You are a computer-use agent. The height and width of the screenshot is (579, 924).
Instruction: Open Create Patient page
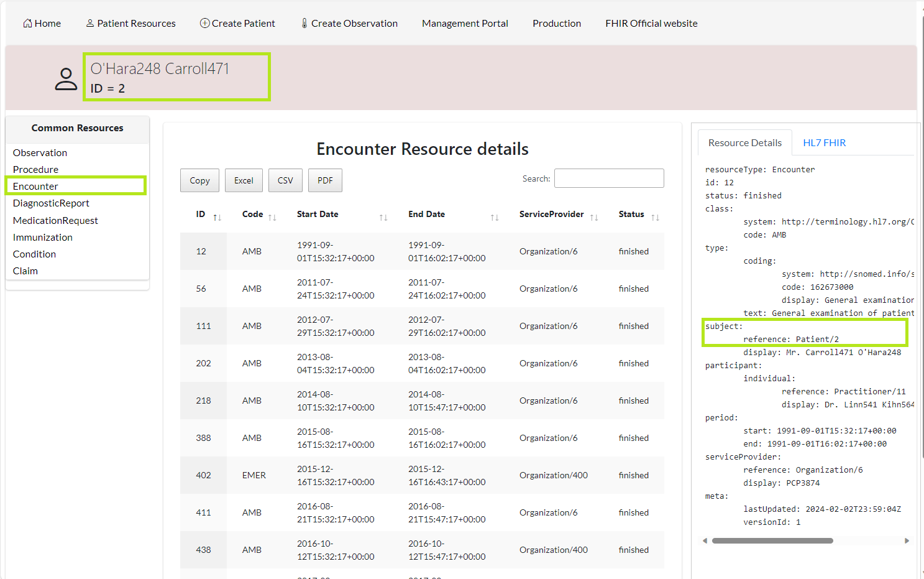pyautogui.click(x=237, y=23)
